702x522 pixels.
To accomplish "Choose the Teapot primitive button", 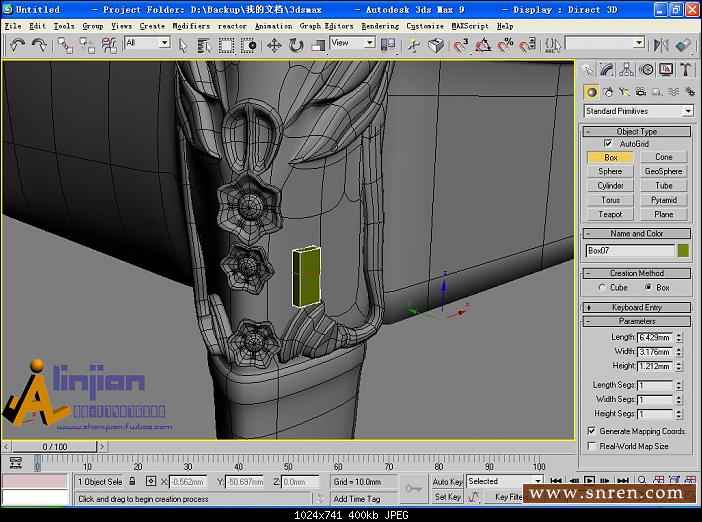I will (x=610, y=214).
